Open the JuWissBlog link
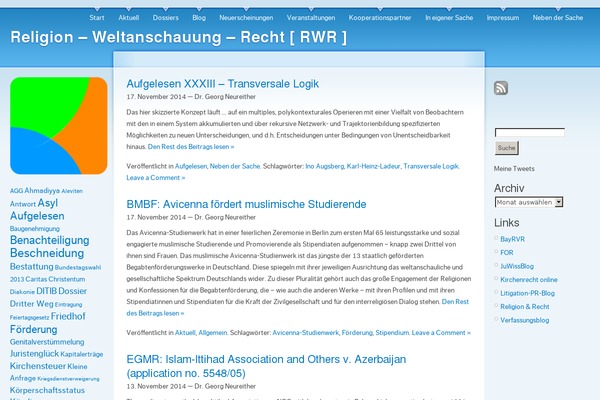This screenshot has width=600, height=400. tap(517, 266)
